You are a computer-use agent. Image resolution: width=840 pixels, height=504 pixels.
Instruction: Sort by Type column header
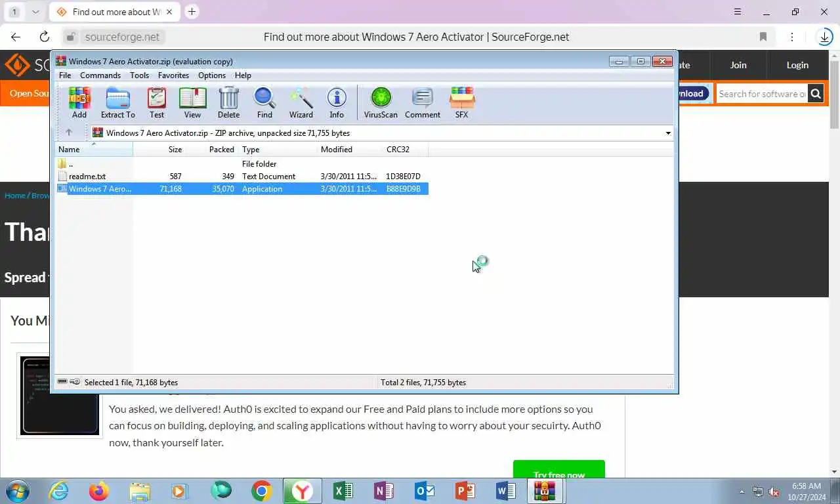[278, 150]
